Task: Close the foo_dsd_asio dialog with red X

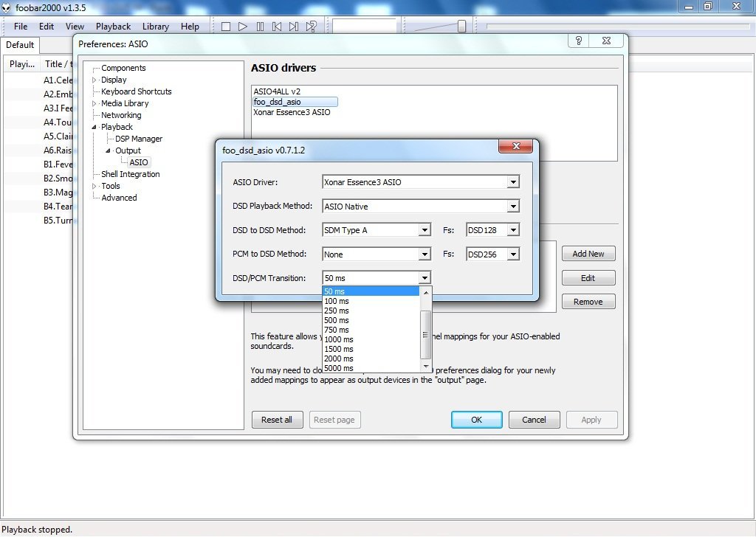Action: [515, 146]
